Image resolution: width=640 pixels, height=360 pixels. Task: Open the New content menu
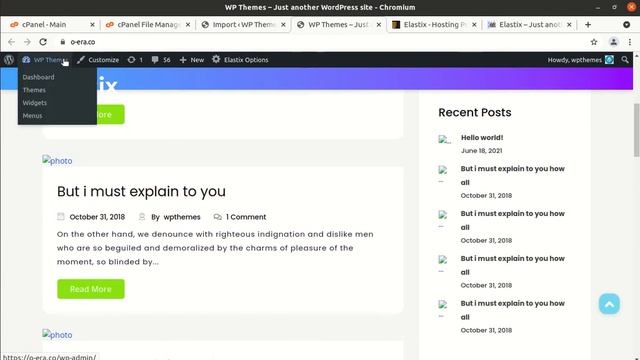(x=192, y=60)
